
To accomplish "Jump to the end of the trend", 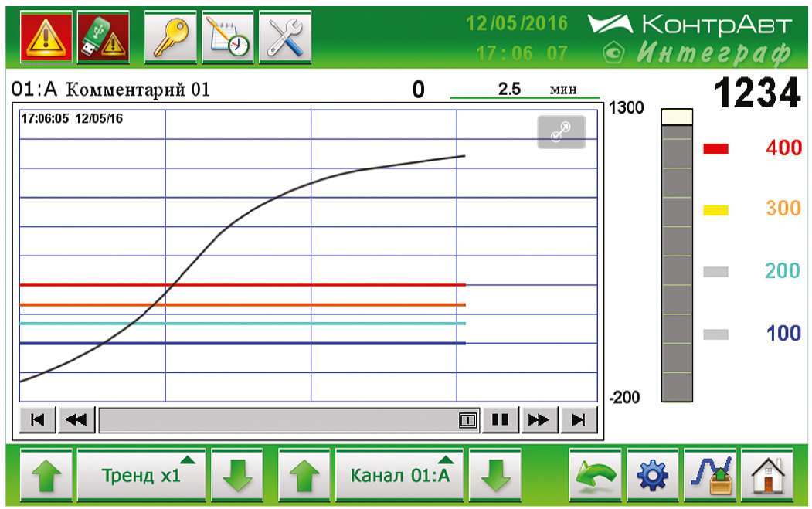I will (x=579, y=420).
